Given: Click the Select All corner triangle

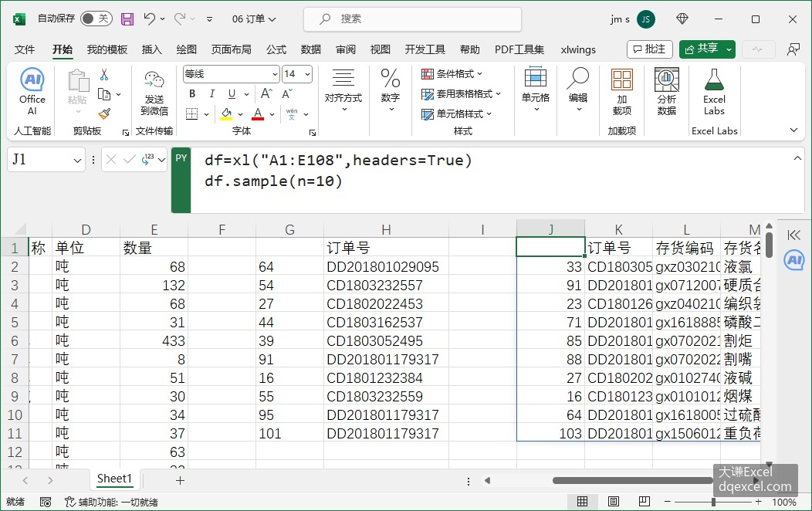Looking at the screenshot, I should 19,228.
